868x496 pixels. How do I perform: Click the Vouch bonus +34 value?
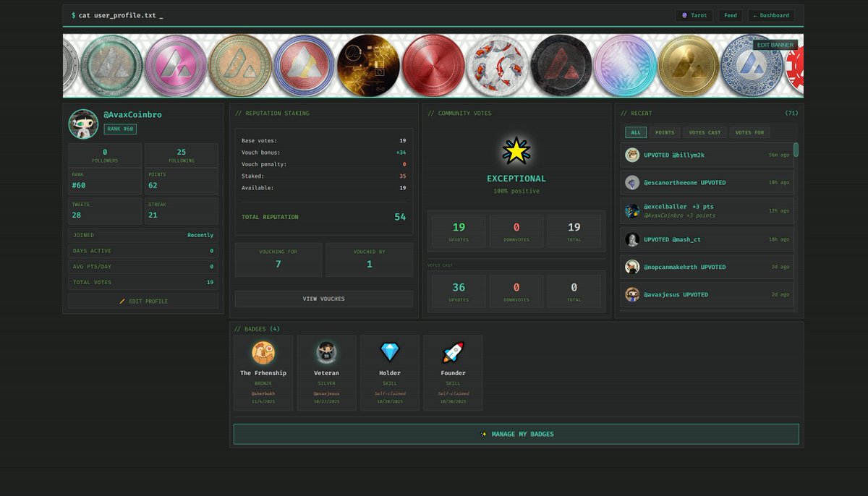click(401, 153)
